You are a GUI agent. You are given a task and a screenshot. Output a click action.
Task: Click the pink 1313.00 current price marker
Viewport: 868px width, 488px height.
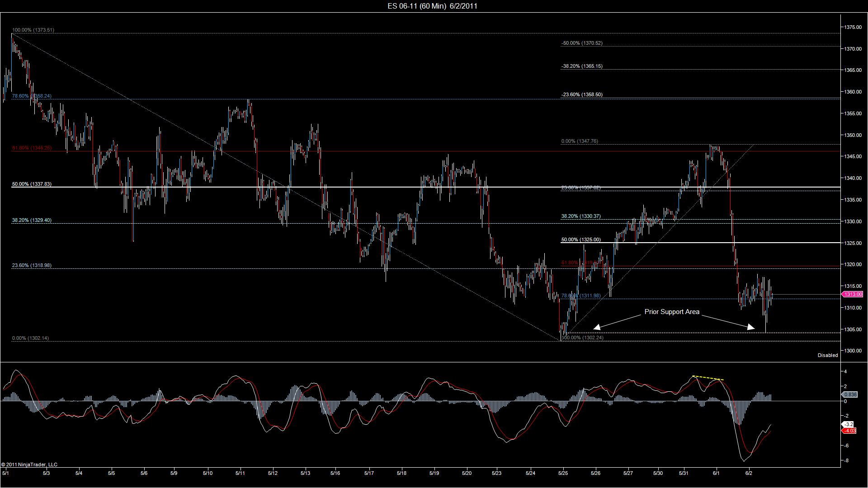pos(852,294)
